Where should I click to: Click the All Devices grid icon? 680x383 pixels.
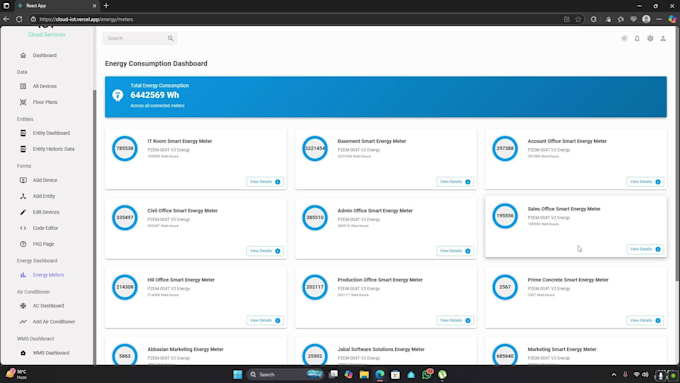coord(23,86)
